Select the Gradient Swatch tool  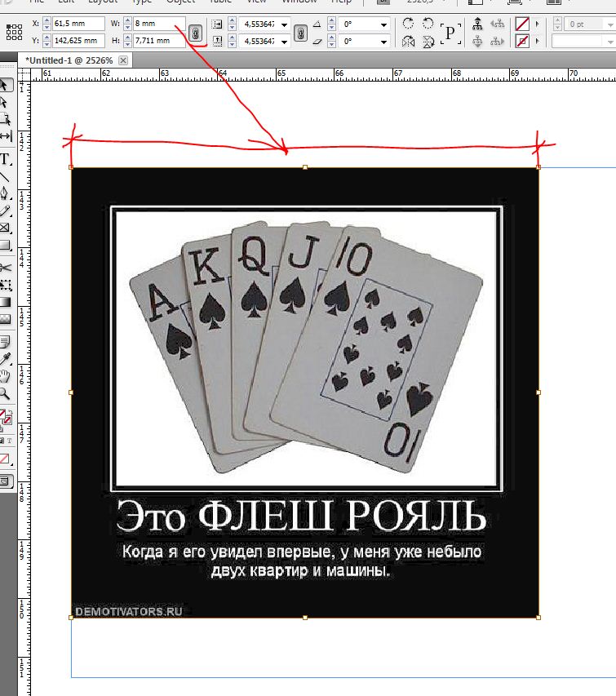coord(5,302)
